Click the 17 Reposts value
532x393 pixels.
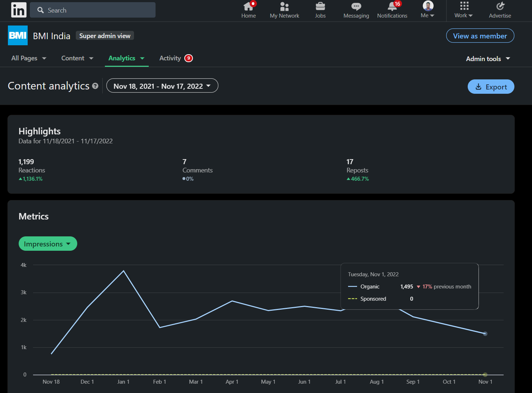350,162
